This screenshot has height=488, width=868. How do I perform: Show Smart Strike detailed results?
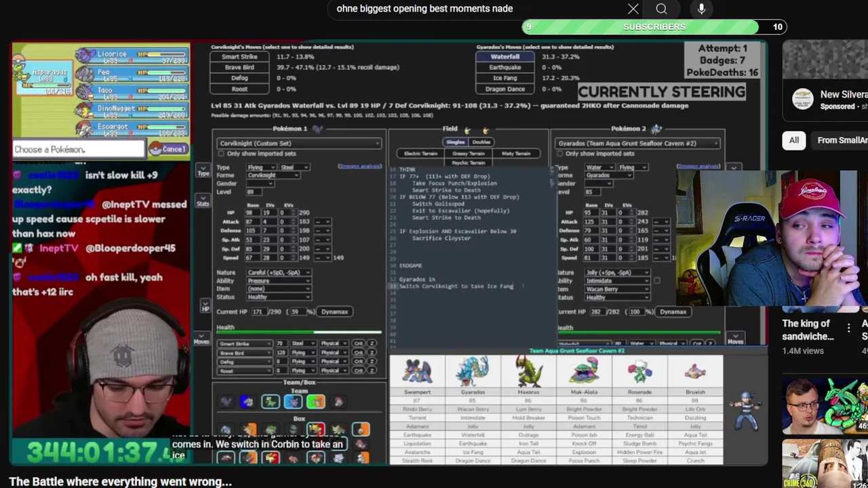[239, 57]
